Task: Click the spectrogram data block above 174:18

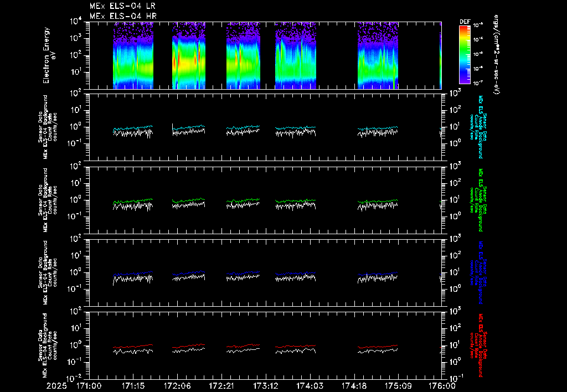Action: click(378, 55)
